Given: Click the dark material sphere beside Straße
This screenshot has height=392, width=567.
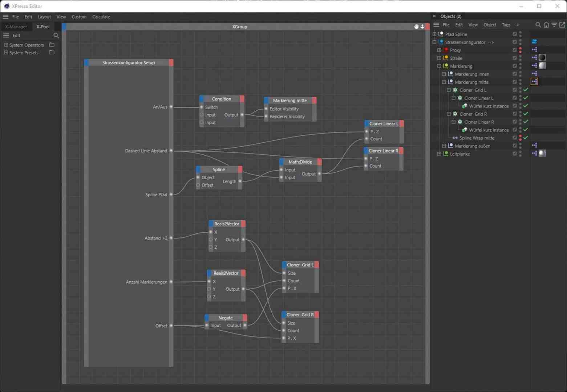Looking at the screenshot, I should click(x=542, y=57).
